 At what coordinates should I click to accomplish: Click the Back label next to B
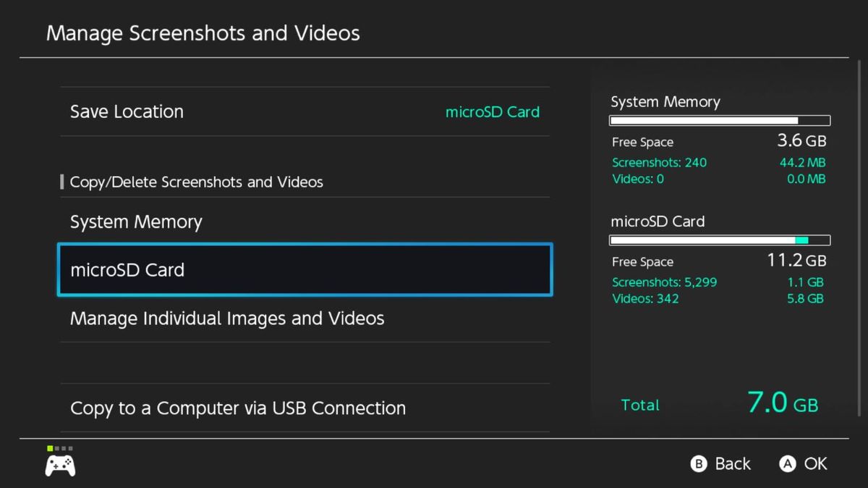point(732,463)
